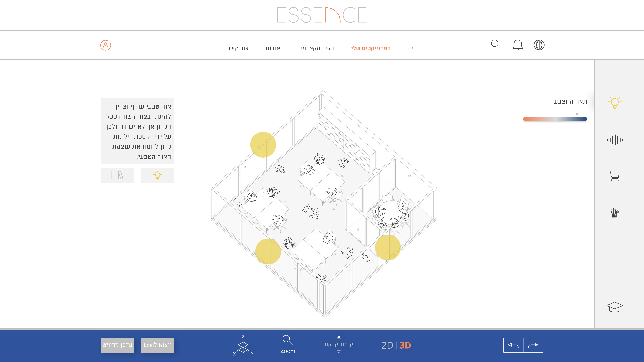Image resolution: width=644 pixels, height=362 pixels.
Task: Go up one floor with the up arrow
Action: point(339,337)
